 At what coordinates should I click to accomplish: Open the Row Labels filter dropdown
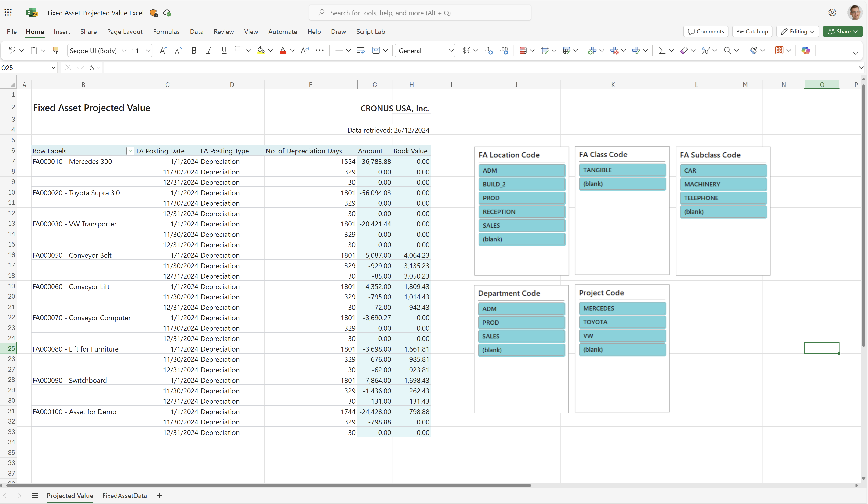click(130, 151)
